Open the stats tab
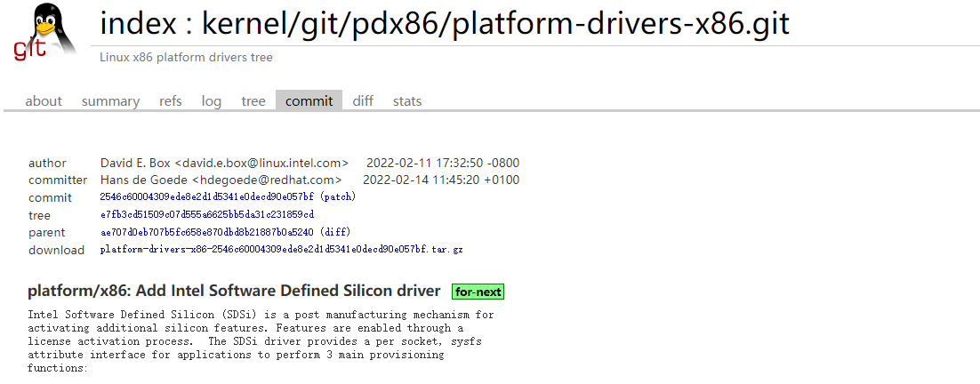This screenshot has width=980, height=384. tap(407, 101)
